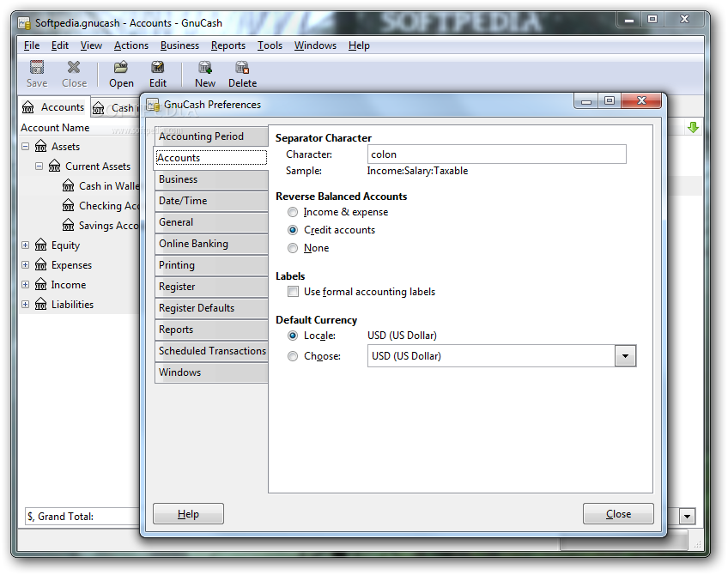Image resolution: width=728 pixels, height=575 pixels.
Task: Click the GnuCash main window title icon
Action: tap(25, 22)
